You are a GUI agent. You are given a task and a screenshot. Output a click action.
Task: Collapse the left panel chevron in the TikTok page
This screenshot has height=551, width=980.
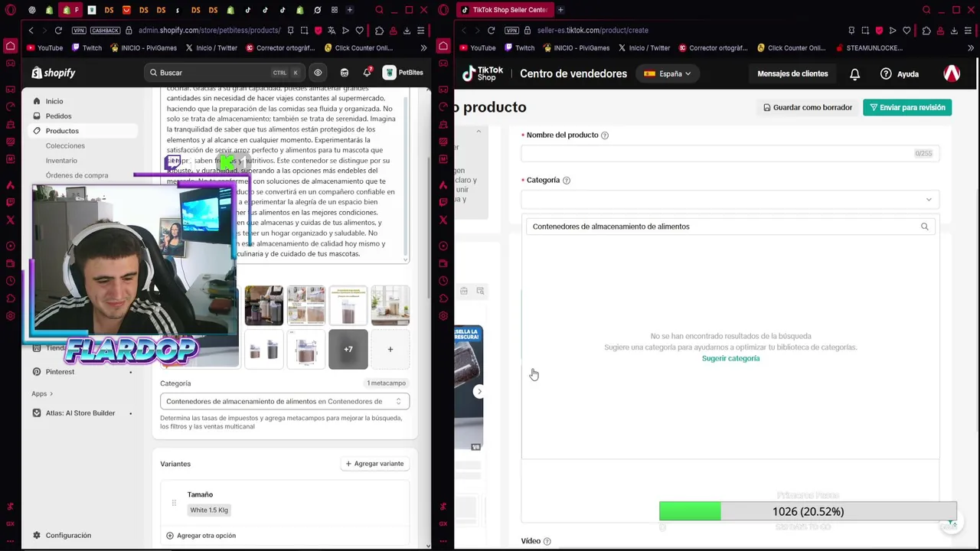(x=479, y=132)
